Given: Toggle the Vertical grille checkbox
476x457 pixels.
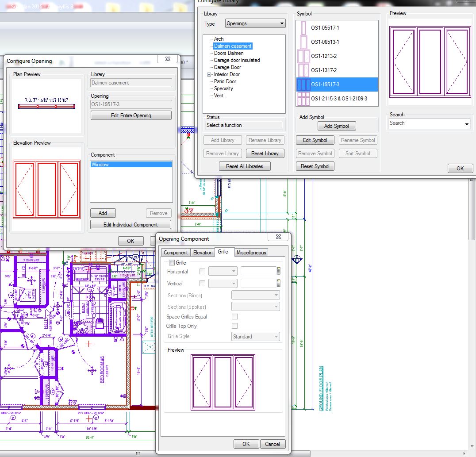Looking at the screenshot, I should click(202, 283).
